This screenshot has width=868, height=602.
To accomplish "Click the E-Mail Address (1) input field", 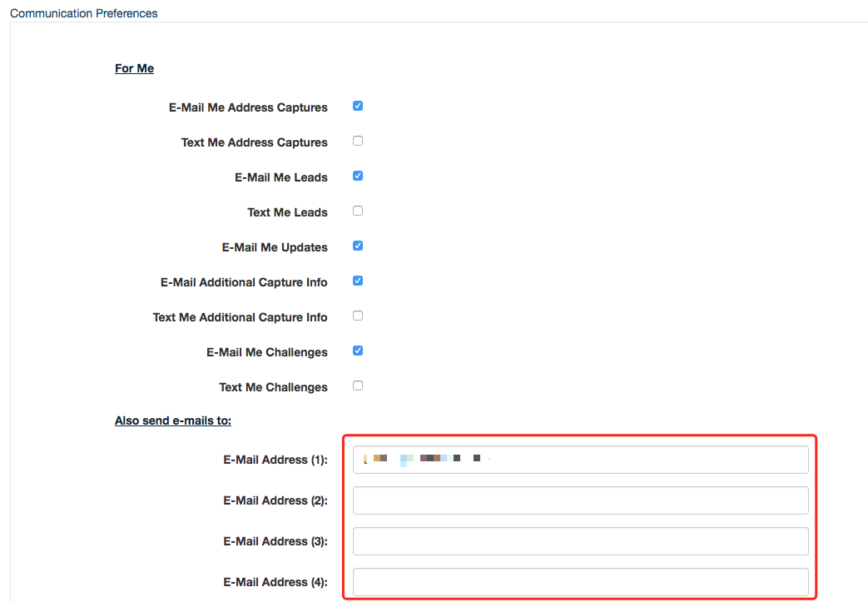I will (x=580, y=460).
